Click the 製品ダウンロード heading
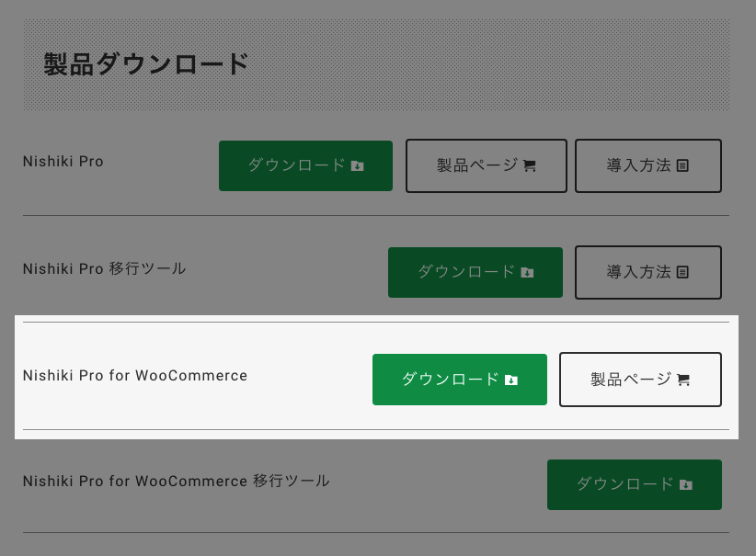This screenshot has height=556, width=756. point(145,64)
